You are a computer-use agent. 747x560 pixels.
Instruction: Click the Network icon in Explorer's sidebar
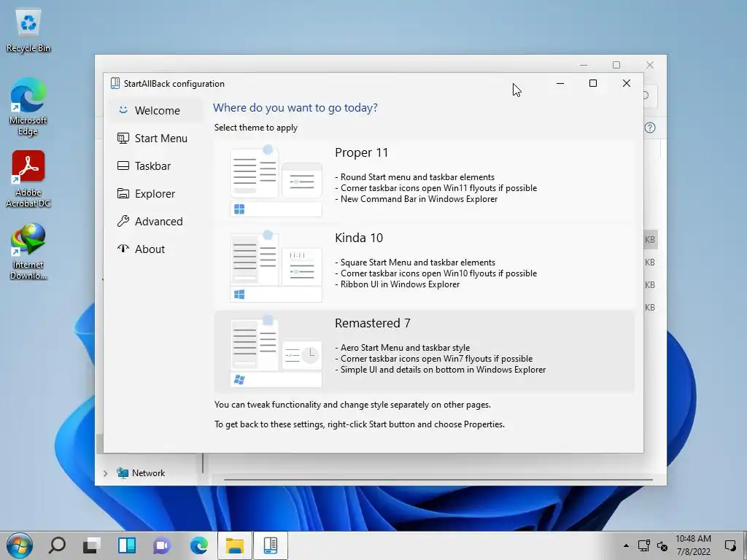[123, 472]
